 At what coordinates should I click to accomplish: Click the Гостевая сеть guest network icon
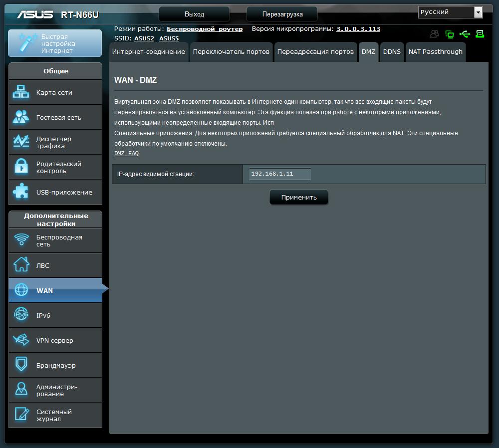pos(21,117)
